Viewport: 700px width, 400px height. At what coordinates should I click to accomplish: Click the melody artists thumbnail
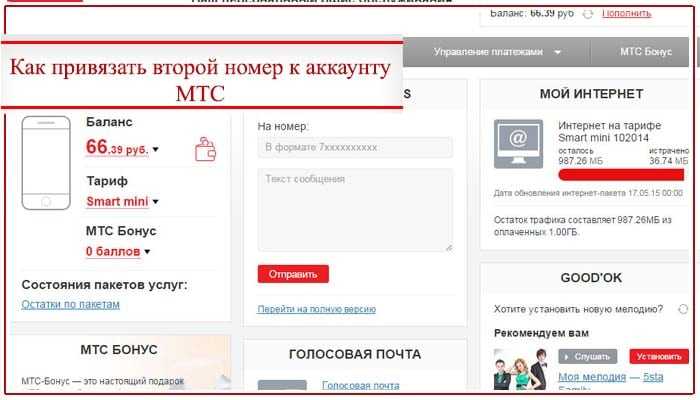(x=521, y=370)
